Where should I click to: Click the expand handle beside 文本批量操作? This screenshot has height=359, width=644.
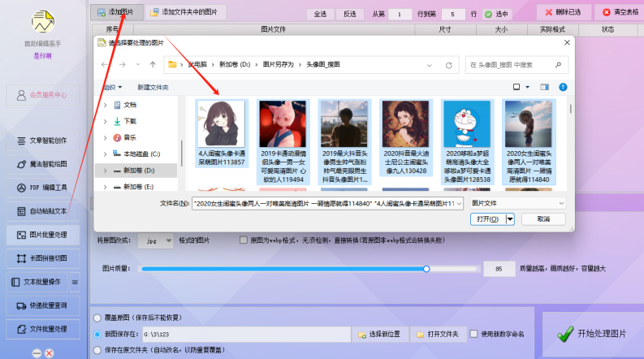pyautogui.click(x=75, y=282)
